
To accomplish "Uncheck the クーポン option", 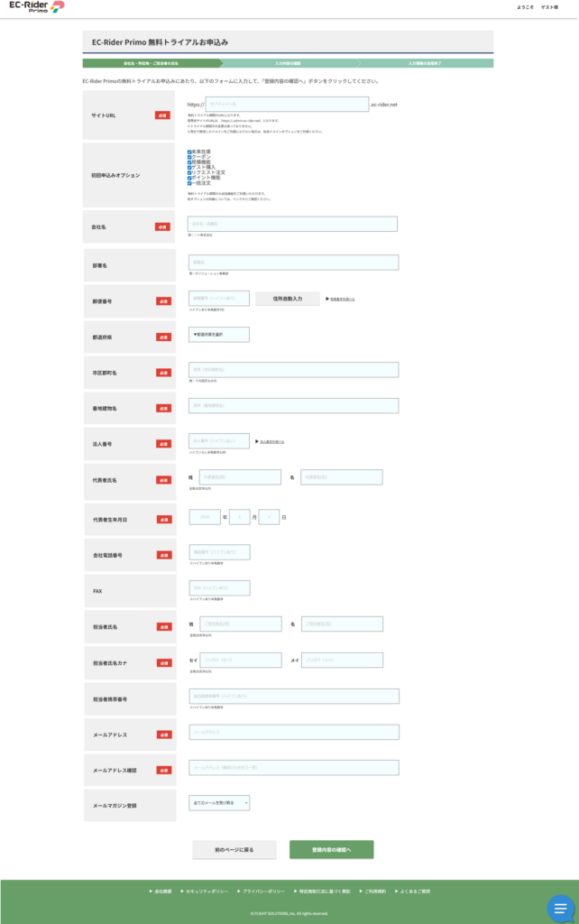I will pyautogui.click(x=189, y=157).
